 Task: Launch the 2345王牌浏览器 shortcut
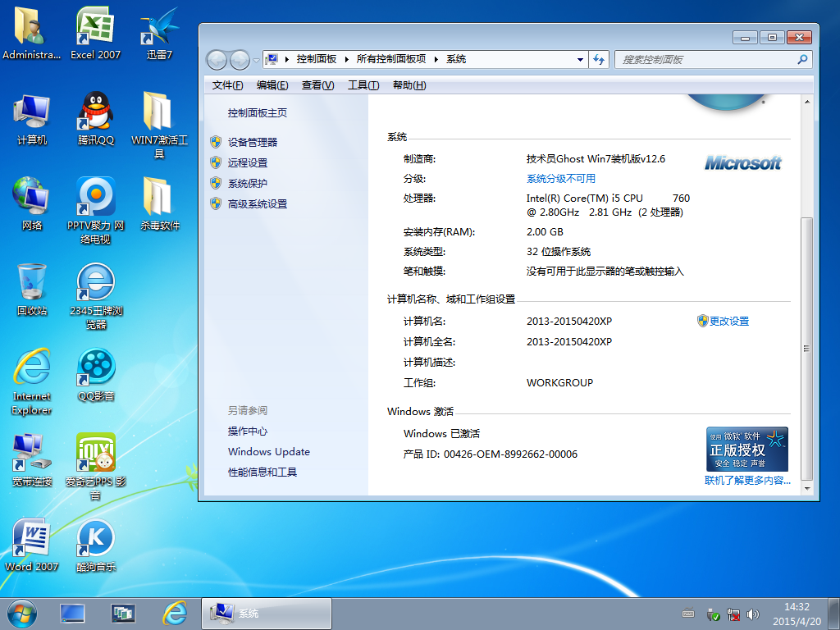[95, 295]
